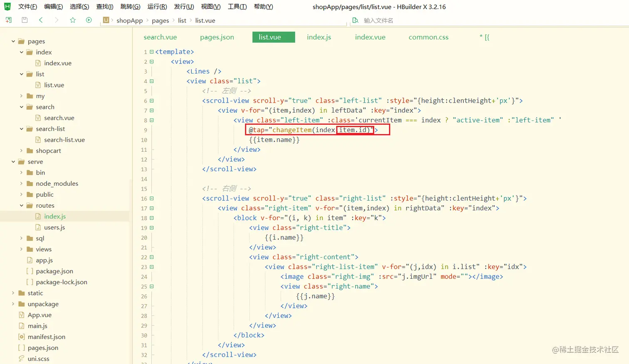Expand the unpackage folder chevron
Screen dimensions: 629x364
[x=13, y=304]
